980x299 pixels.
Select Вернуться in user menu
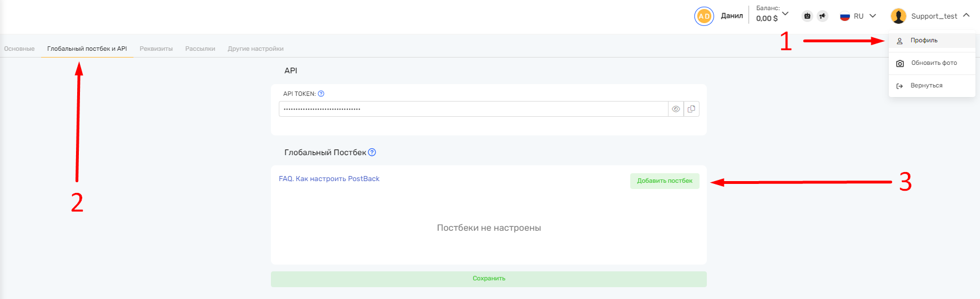click(x=926, y=86)
